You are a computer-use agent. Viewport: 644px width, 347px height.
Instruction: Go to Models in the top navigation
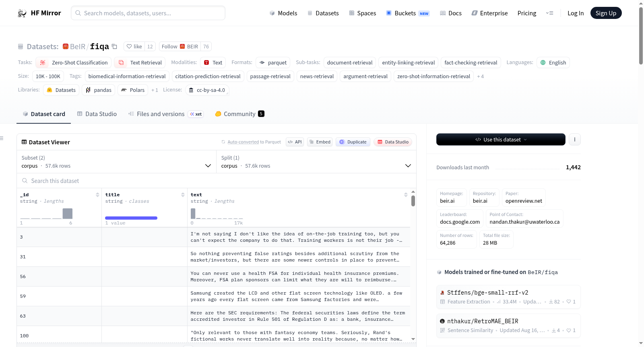click(283, 13)
